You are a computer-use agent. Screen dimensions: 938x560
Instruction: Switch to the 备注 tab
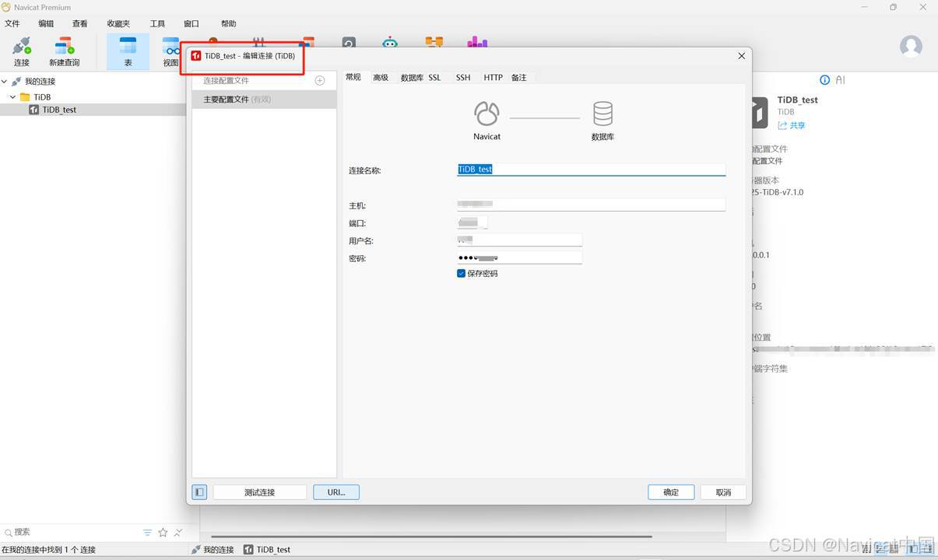(519, 78)
